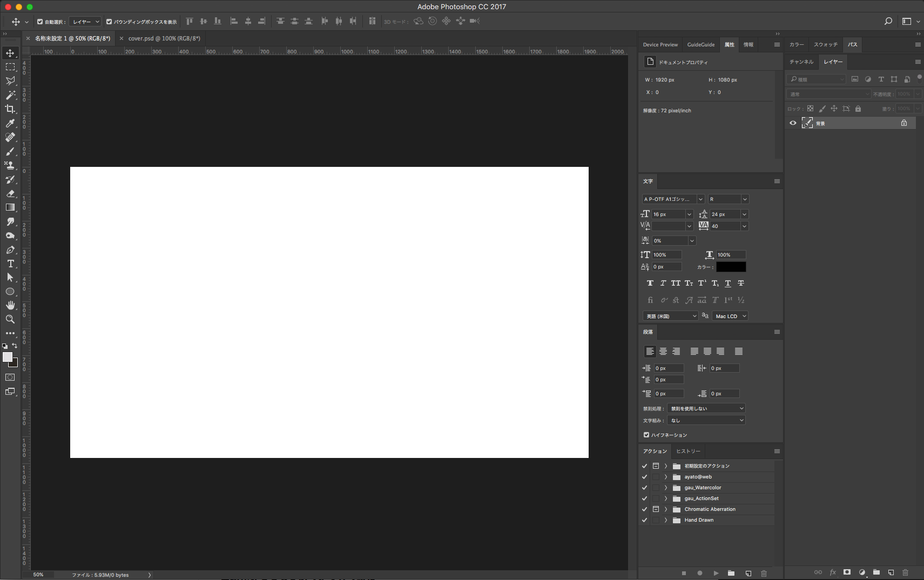Switch to the Swatches tab
The image size is (924, 580).
825,45
